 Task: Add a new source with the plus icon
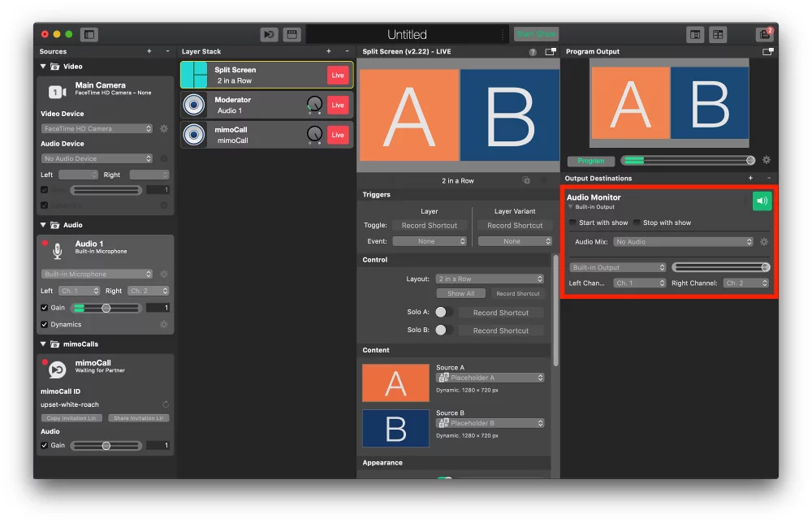pos(149,51)
